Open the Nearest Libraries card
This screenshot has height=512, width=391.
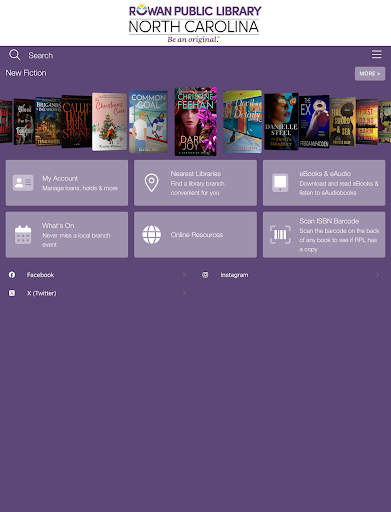pyautogui.click(x=195, y=183)
